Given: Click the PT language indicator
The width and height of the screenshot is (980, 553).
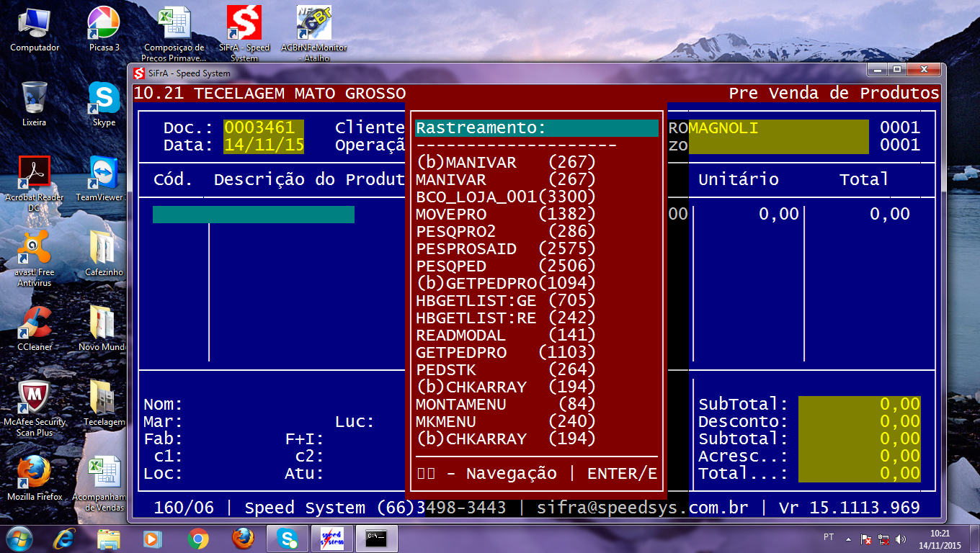Looking at the screenshot, I should 829,537.
